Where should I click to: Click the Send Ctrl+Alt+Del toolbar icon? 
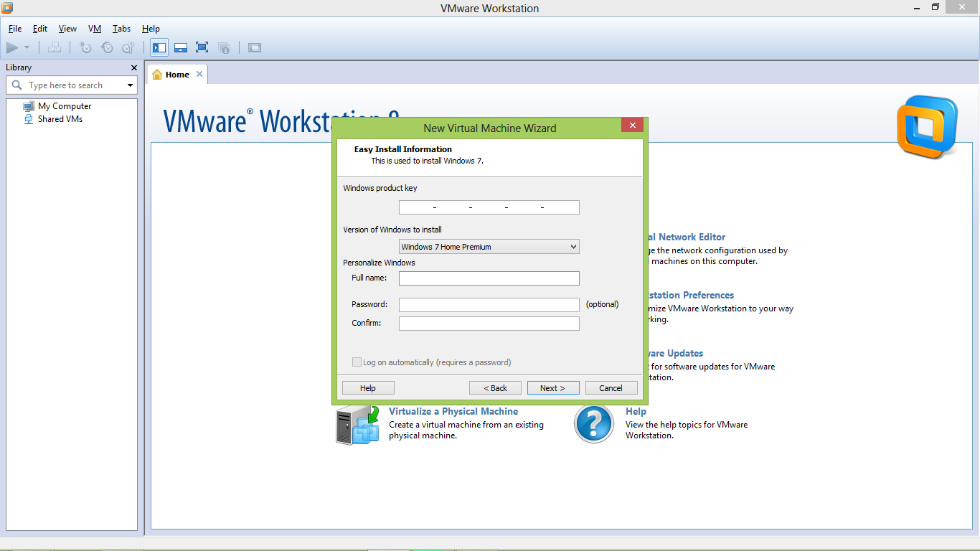(55, 47)
